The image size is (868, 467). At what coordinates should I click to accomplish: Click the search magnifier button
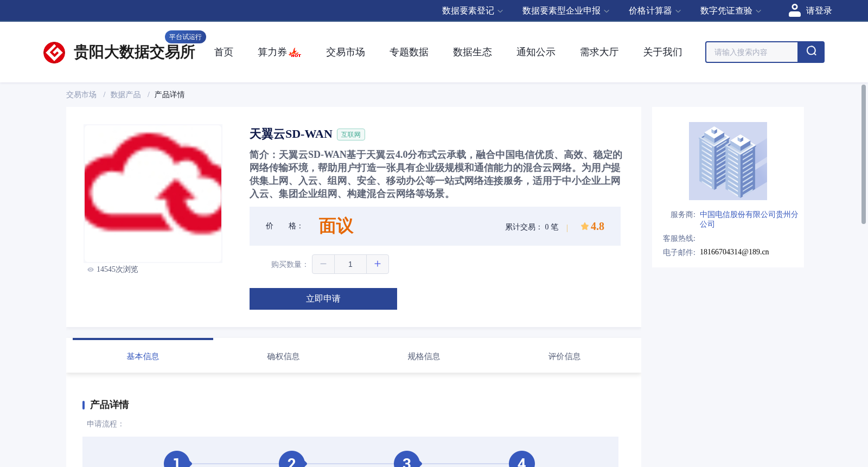(x=811, y=52)
